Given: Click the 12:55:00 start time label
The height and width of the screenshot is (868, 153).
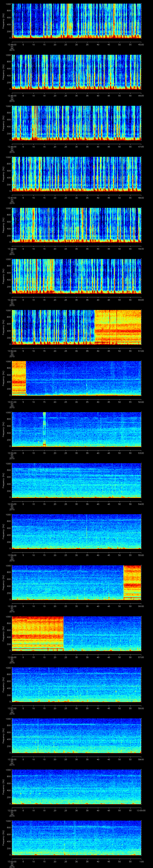Looking at the screenshot, I should (12, 606).
